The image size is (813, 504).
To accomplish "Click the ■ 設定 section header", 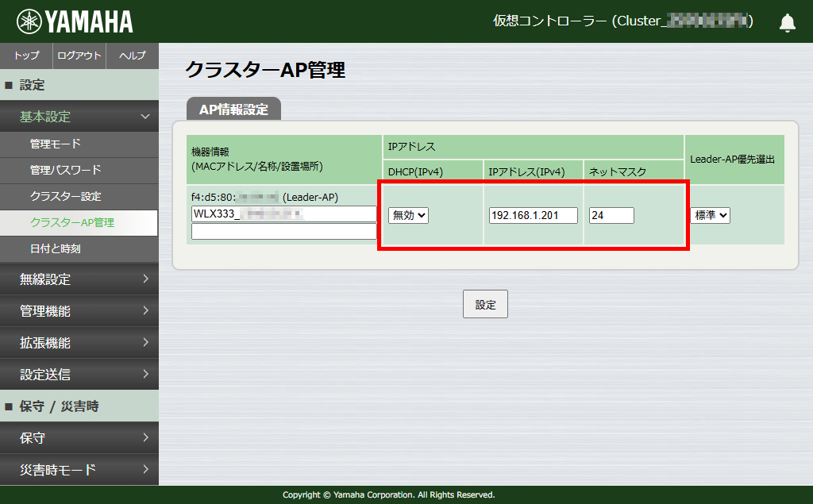I will click(79, 85).
